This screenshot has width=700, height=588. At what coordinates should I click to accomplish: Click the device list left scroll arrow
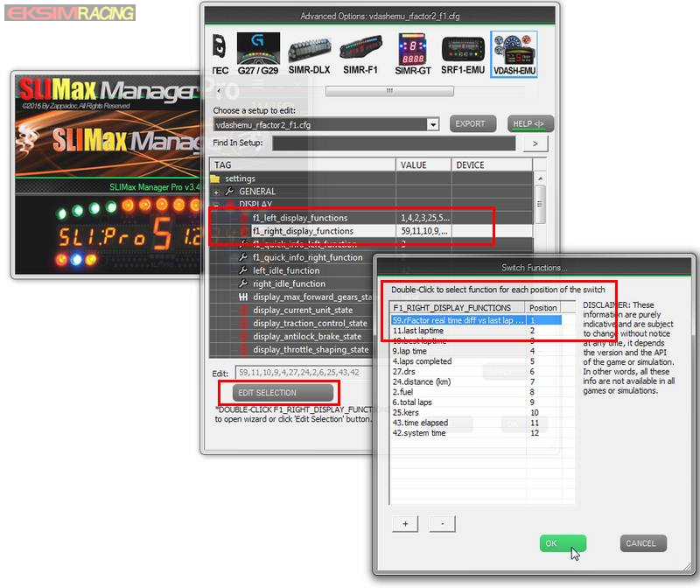tap(219, 91)
